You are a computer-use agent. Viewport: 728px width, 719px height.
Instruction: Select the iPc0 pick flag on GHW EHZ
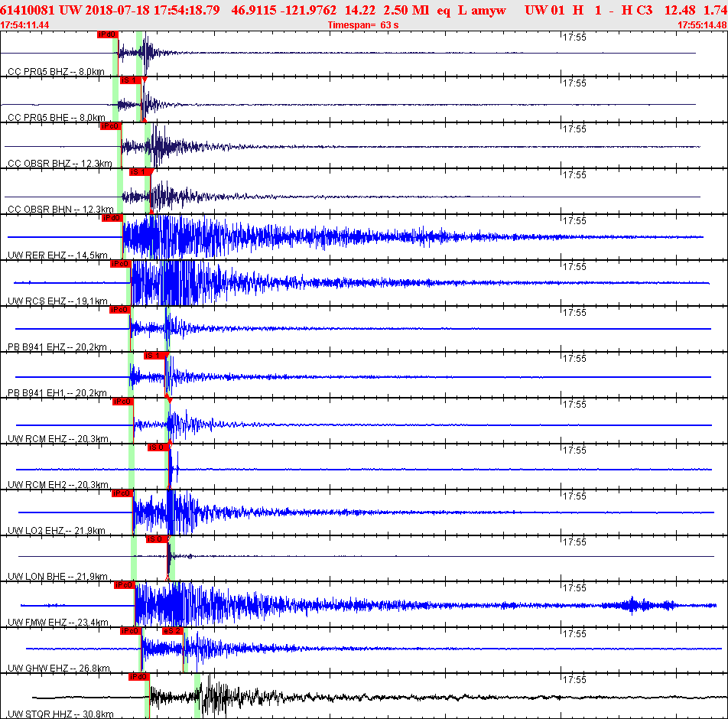click(x=131, y=631)
